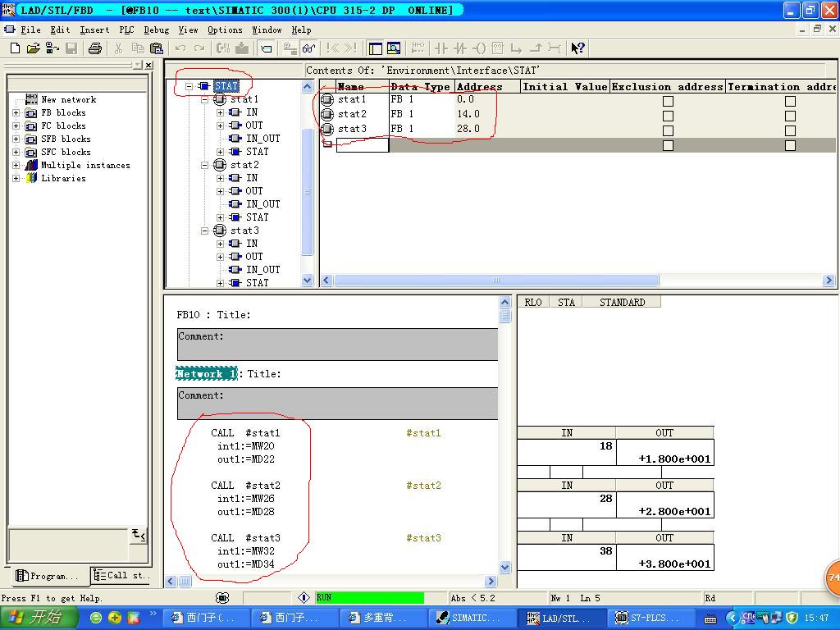Click the Multiple instances icon in catalog

pos(31,165)
